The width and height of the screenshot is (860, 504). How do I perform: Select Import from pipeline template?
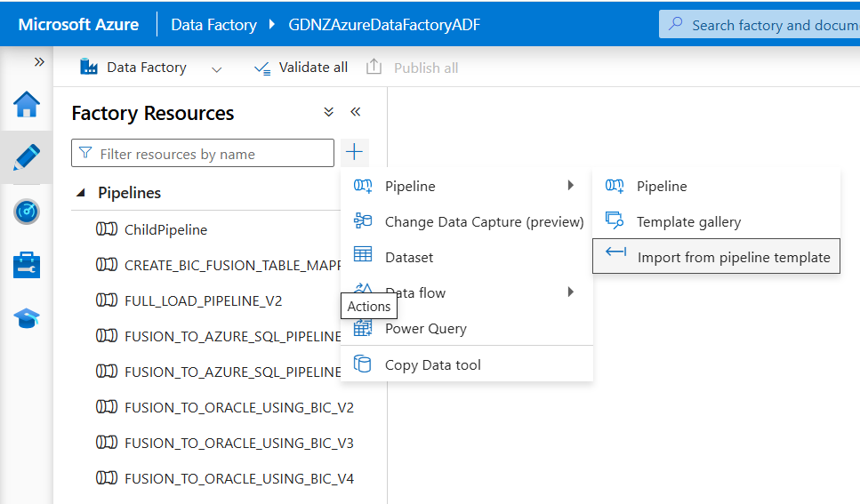point(716,256)
